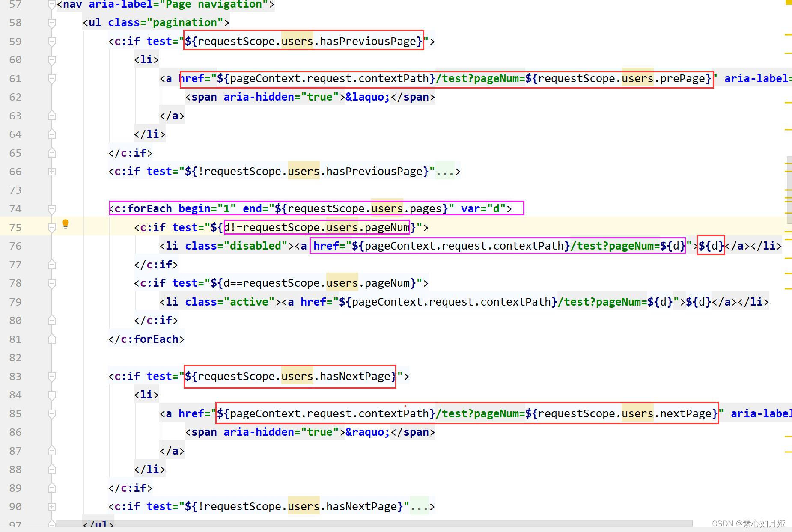792x532 pixels.
Task: Click the fold end marker on line 77
Action: pyautogui.click(x=52, y=265)
